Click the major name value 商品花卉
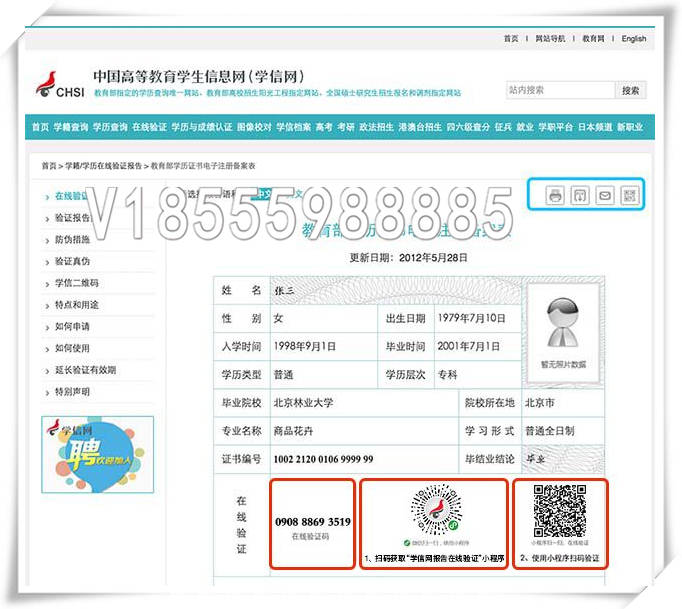The image size is (682, 609). 293,431
